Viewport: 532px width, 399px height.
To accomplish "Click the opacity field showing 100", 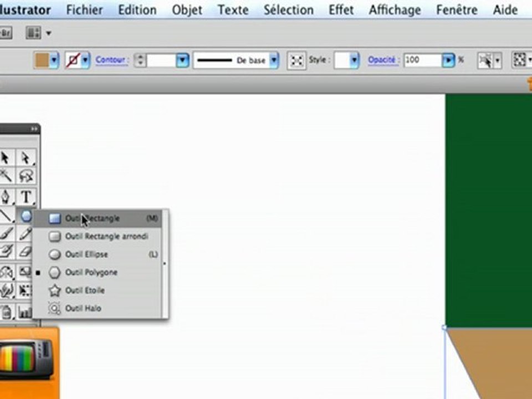I will (423, 60).
